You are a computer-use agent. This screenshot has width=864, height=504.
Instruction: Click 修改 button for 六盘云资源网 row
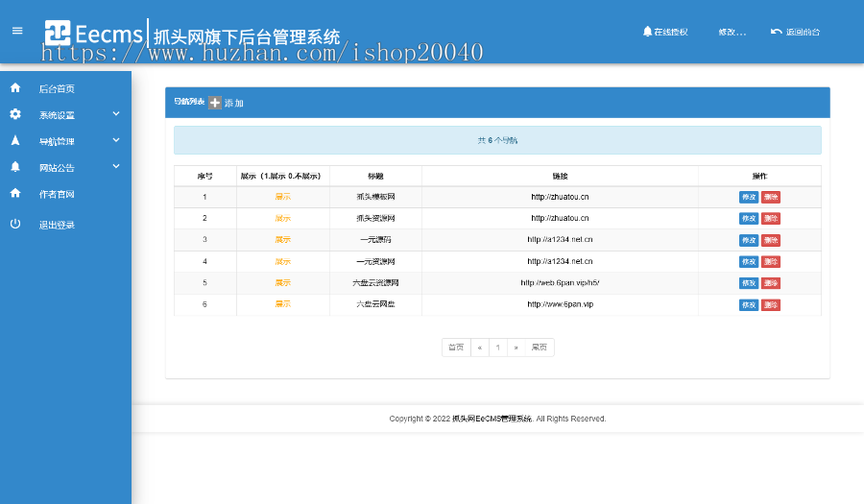tap(749, 283)
